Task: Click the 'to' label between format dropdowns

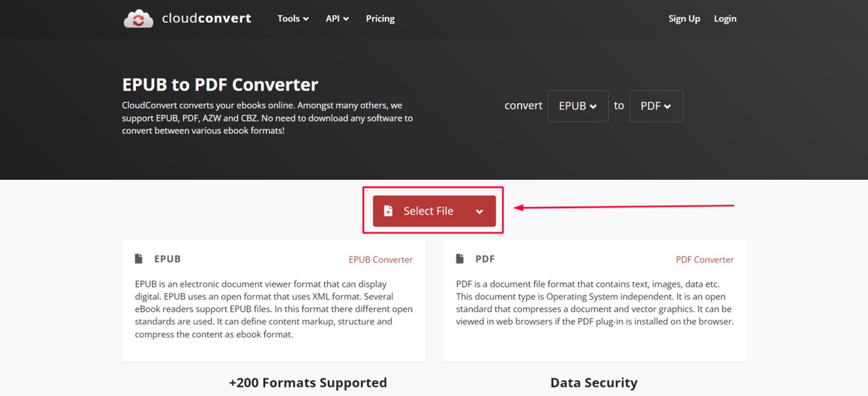Action: click(619, 106)
